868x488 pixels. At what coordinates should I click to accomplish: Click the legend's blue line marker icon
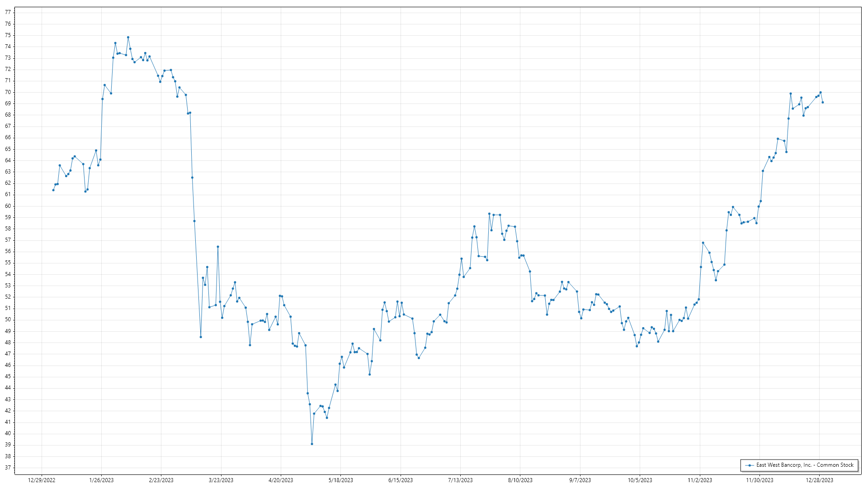point(750,465)
